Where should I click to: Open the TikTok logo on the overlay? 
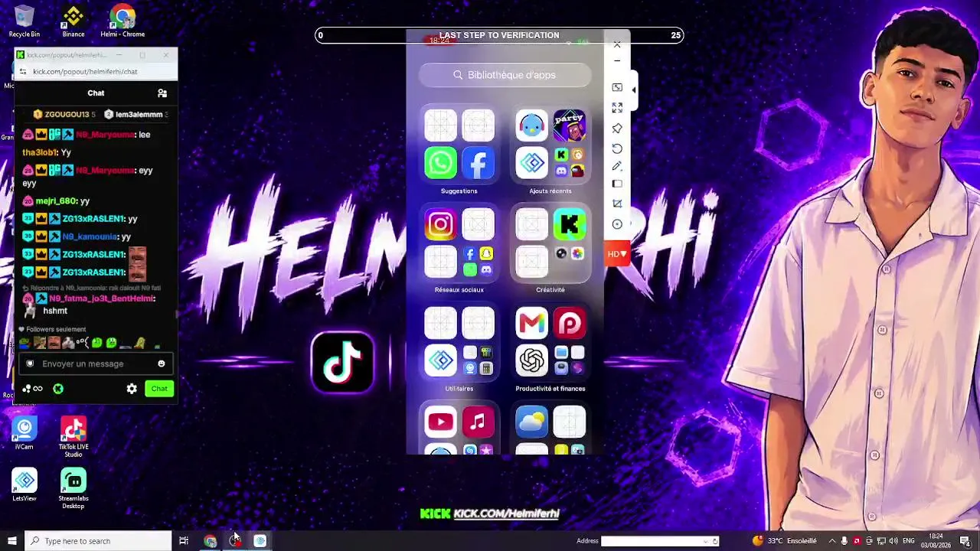[x=342, y=362]
